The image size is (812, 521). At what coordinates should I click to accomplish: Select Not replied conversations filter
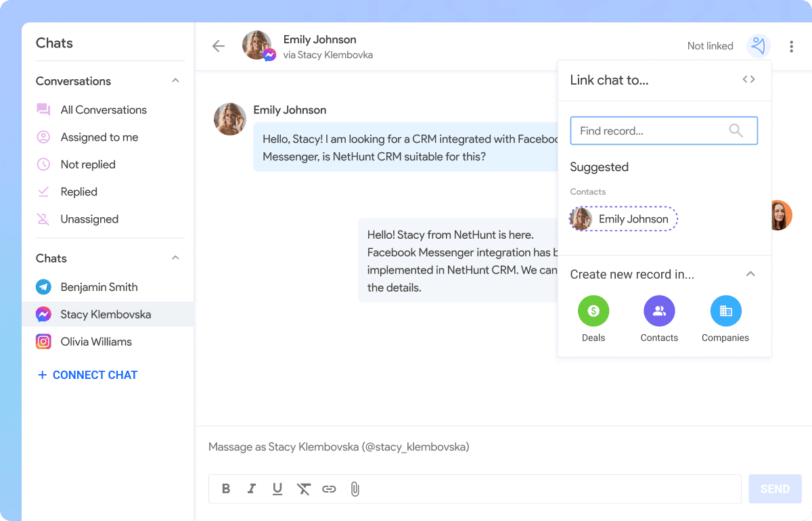[88, 164]
